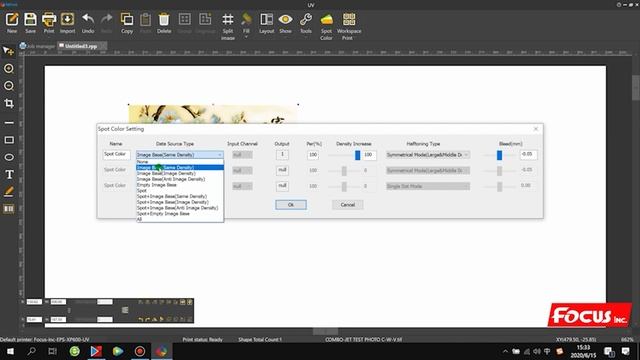The image size is (640, 360).
Task: Choose Empty Image Base list option
Action: 180,185
